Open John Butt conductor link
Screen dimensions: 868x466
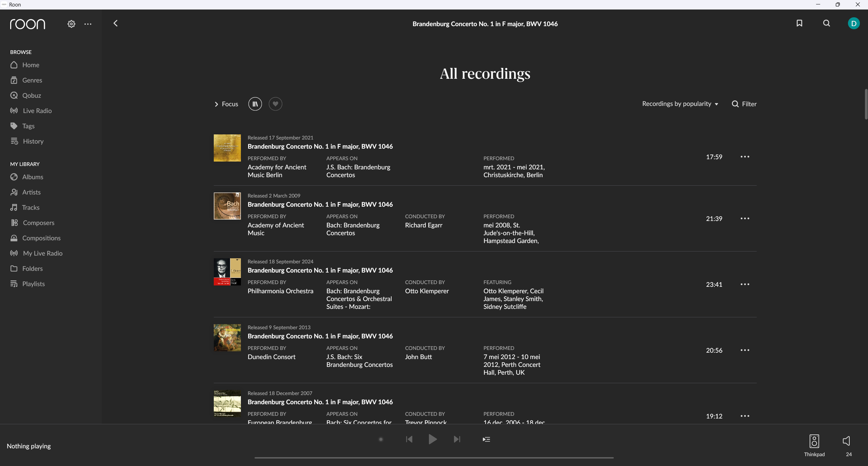[x=418, y=357]
